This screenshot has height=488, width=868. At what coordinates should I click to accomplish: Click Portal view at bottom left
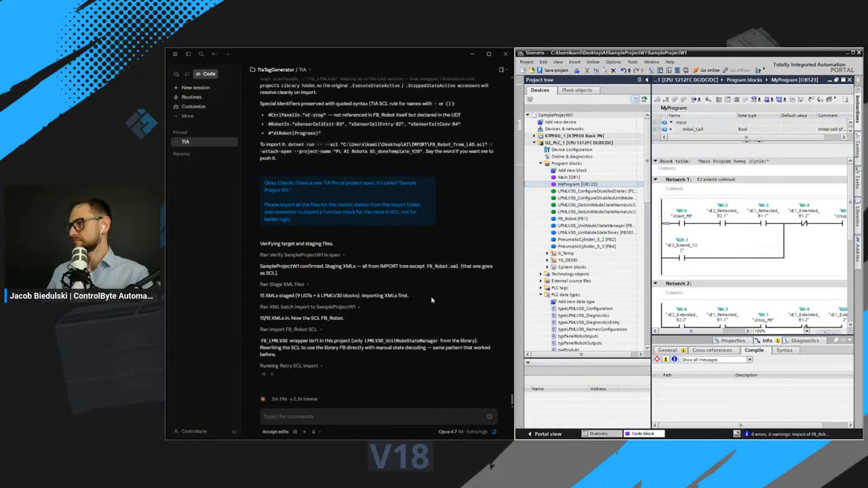coord(545,434)
